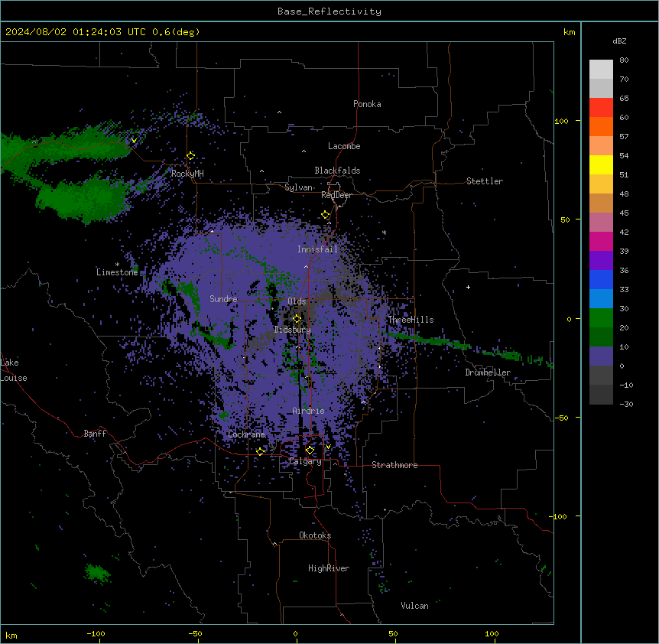The image size is (659, 644).
Task: Click the yellow diamond marker south of RedDeer
Action: click(326, 215)
